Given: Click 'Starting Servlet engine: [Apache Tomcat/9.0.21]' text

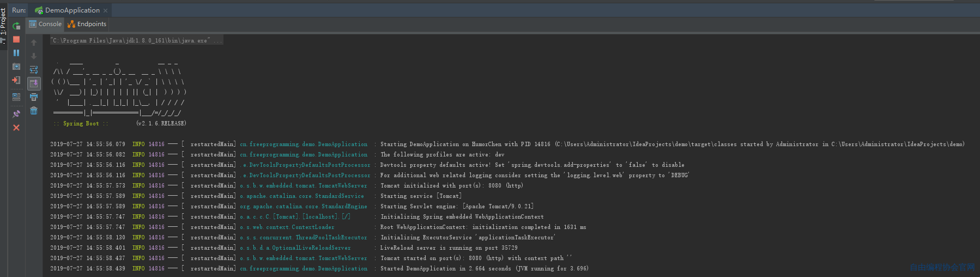Looking at the screenshot, I should tap(457, 207).
